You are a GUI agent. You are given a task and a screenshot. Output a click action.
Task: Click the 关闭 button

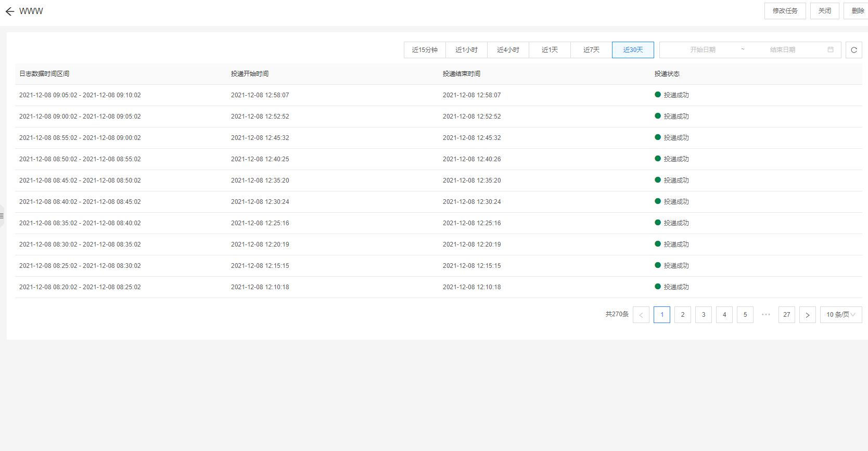click(x=824, y=11)
